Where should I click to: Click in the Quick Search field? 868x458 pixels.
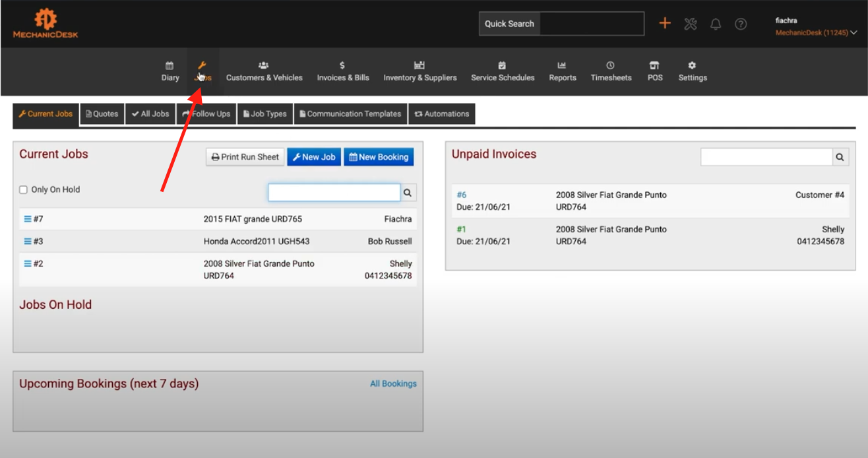coord(592,24)
